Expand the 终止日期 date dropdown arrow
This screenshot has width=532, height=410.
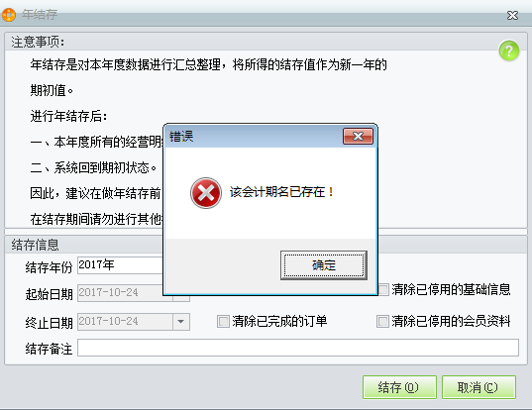(x=181, y=322)
